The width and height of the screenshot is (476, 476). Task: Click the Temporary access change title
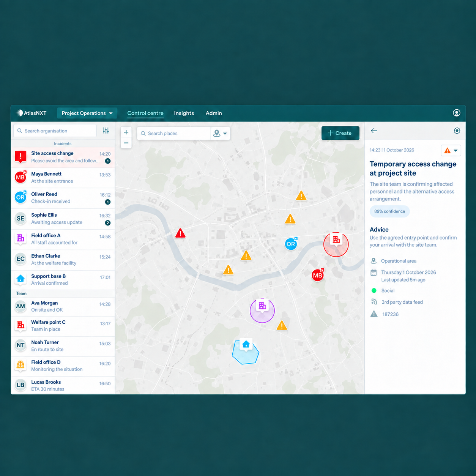(x=413, y=169)
